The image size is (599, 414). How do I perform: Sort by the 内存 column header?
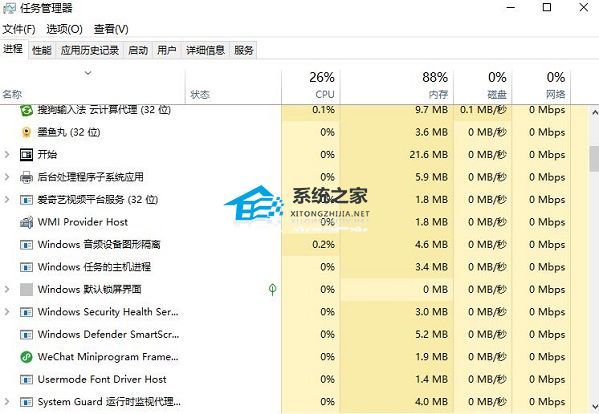(396, 86)
